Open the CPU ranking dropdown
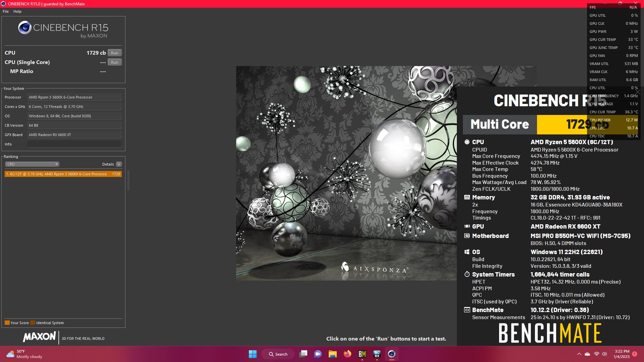This screenshot has width=644, height=362. (x=32, y=164)
